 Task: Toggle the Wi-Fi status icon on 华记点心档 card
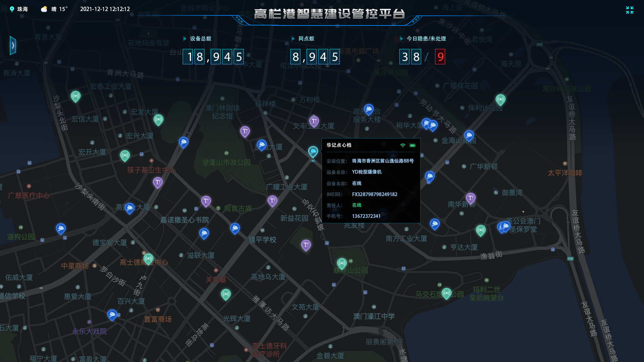tap(403, 145)
